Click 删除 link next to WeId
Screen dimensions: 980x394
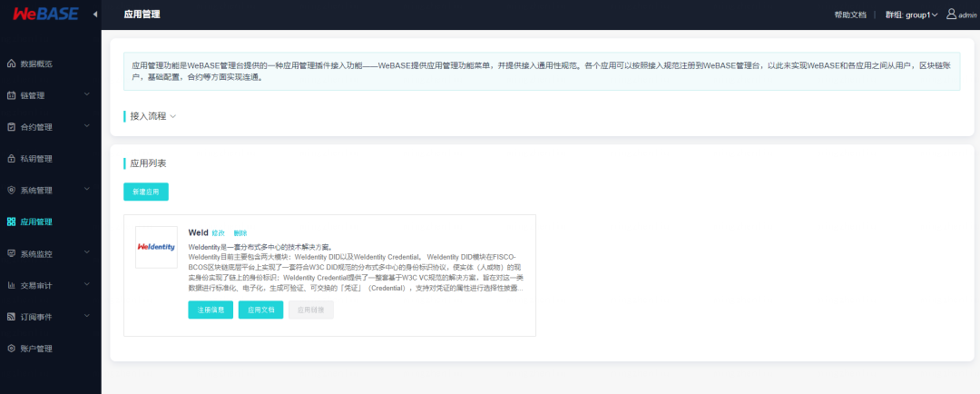pos(240,233)
